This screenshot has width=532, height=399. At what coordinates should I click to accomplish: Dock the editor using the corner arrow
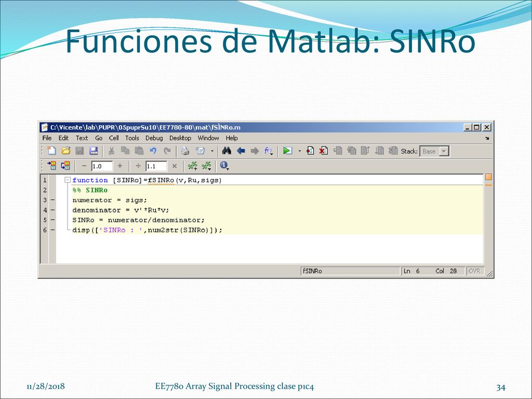[x=487, y=138]
